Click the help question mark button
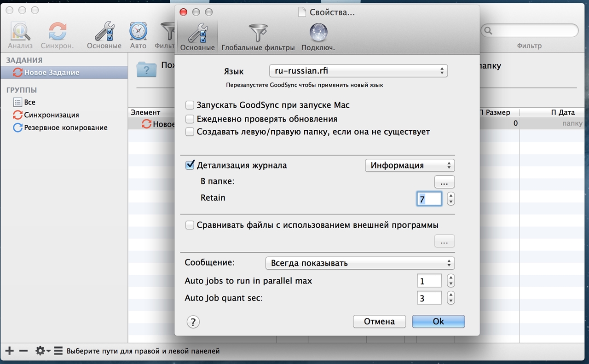 tap(193, 322)
